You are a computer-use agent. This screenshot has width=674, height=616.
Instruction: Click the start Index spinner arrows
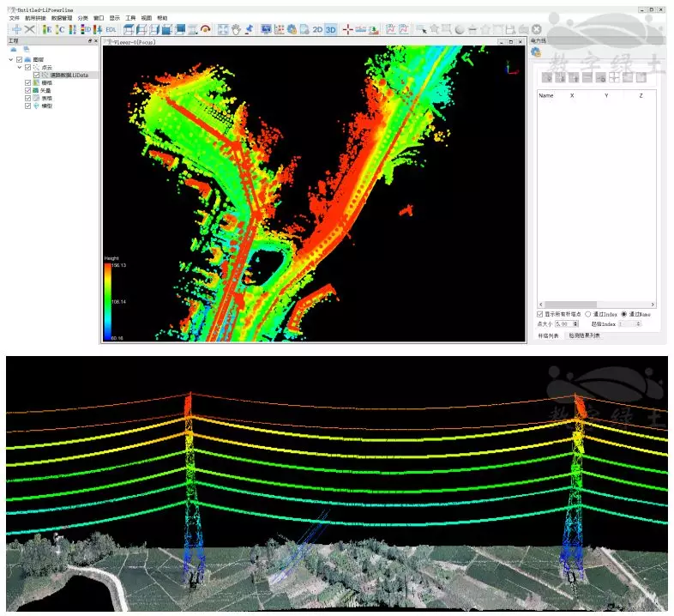[638, 324]
